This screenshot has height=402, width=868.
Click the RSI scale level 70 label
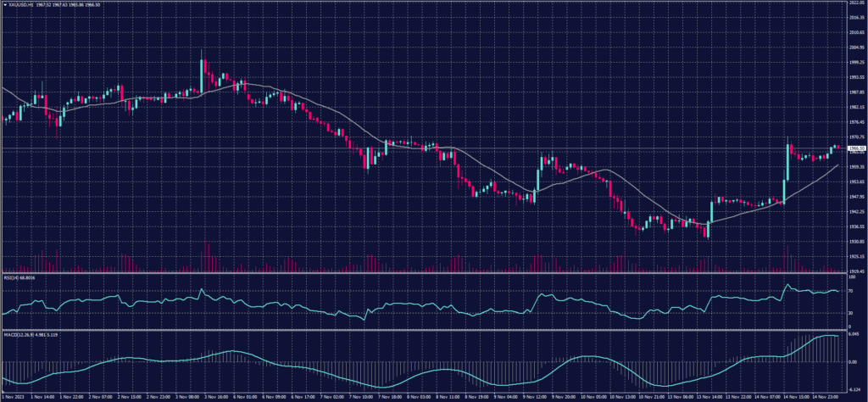point(850,291)
